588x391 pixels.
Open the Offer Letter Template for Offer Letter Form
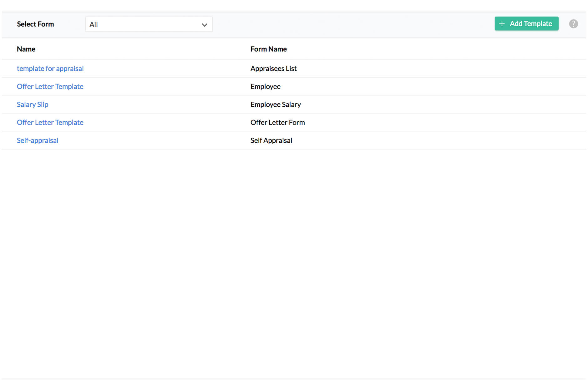click(x=50, y=122)
